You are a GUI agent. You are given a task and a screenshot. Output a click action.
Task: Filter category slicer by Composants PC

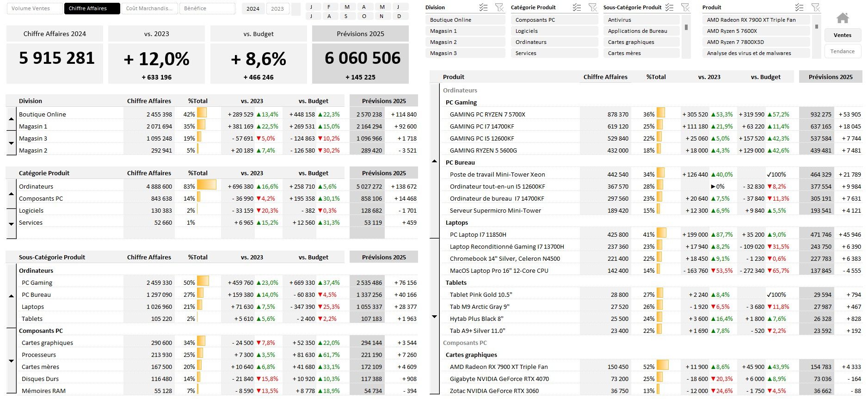pos(554,20)
